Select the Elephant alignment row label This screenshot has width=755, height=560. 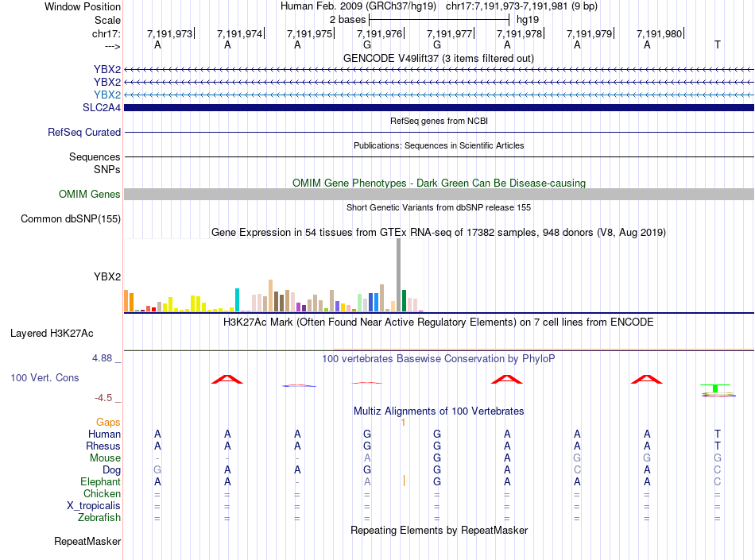click(x=101, y=481)
